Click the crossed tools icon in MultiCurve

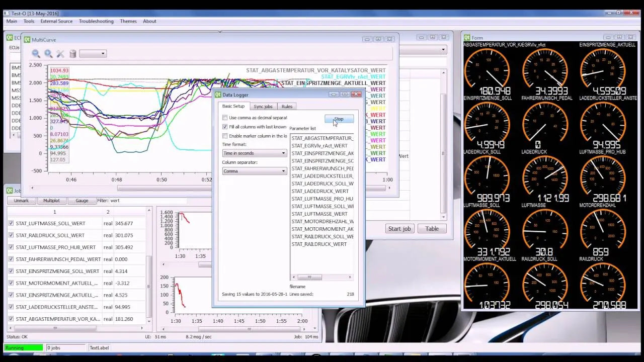(60, 54)
